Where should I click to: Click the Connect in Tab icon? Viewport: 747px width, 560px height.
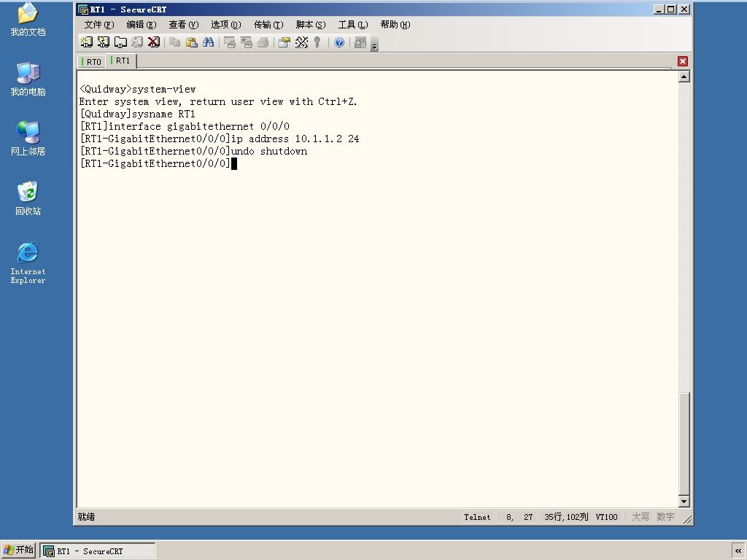coord(120,42)
